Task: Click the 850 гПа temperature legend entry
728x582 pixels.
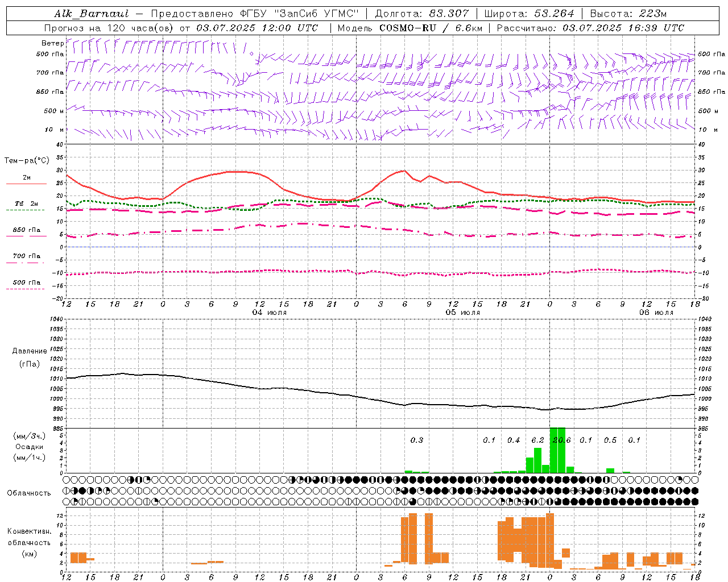Action: (27, 230)
